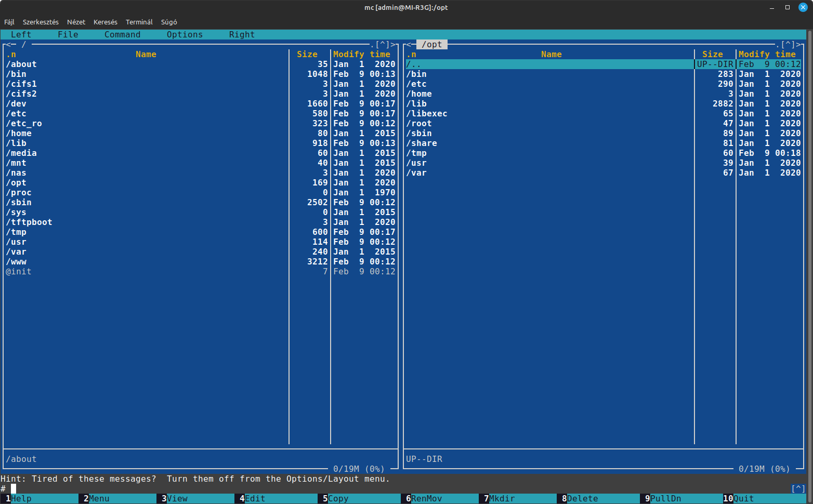The image size is (813, 504).
Task: Sort left panel by Name column
Action: click(x=146, y=54)
